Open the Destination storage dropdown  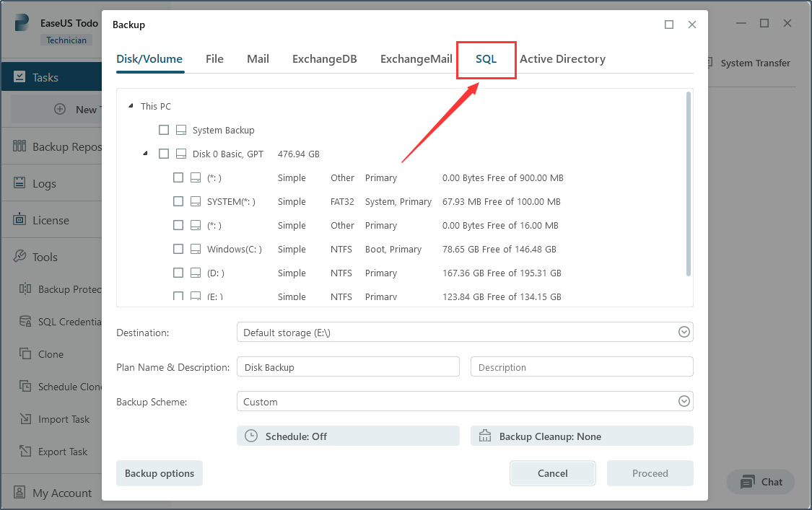click(684, 331)
